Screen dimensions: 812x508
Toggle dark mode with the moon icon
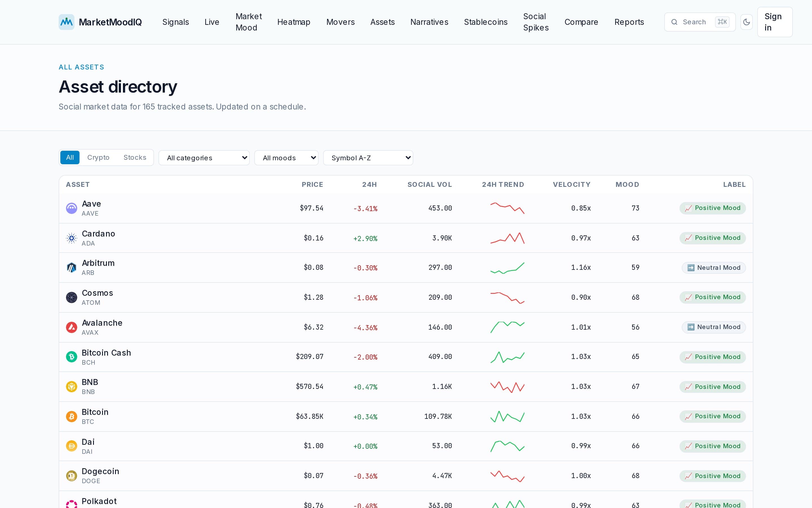[x=747, y=22]
